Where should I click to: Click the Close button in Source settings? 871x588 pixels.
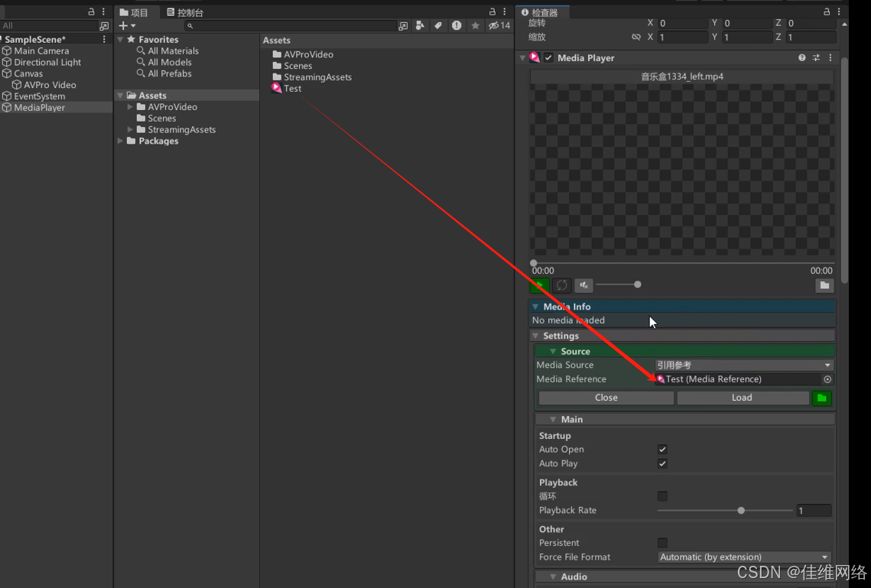(x=606, y=398)
